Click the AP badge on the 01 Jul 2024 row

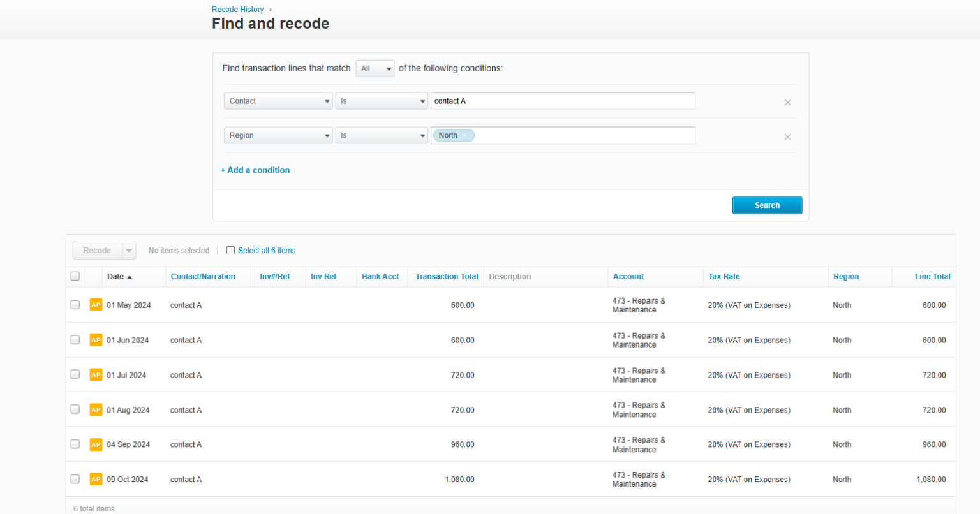click(96, 375)
